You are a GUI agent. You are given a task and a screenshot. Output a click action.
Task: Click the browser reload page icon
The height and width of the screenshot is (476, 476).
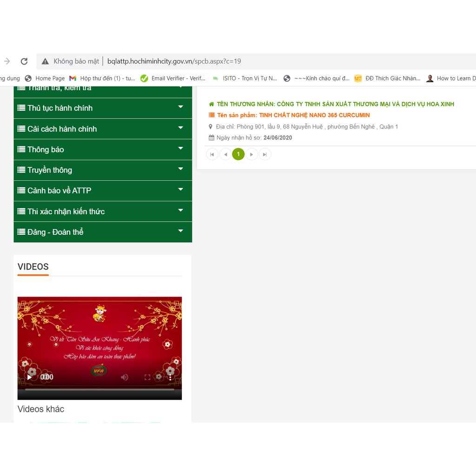[24, 61]
